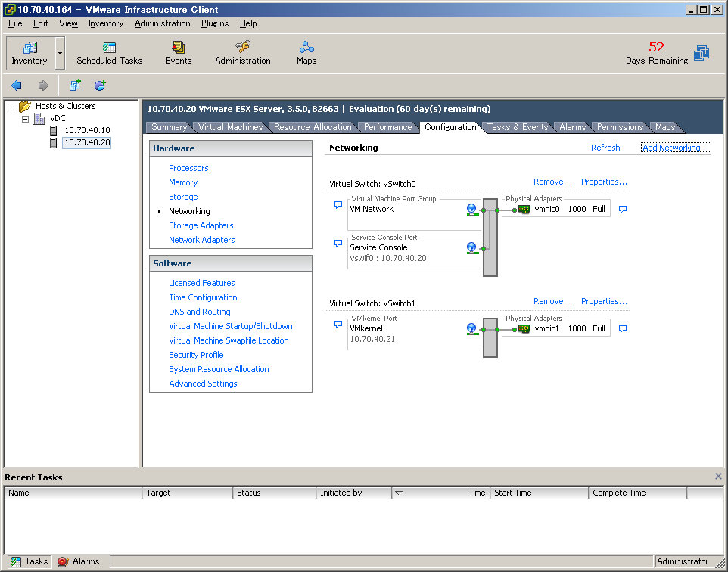Open the Inventory menu

pos(106,23)
